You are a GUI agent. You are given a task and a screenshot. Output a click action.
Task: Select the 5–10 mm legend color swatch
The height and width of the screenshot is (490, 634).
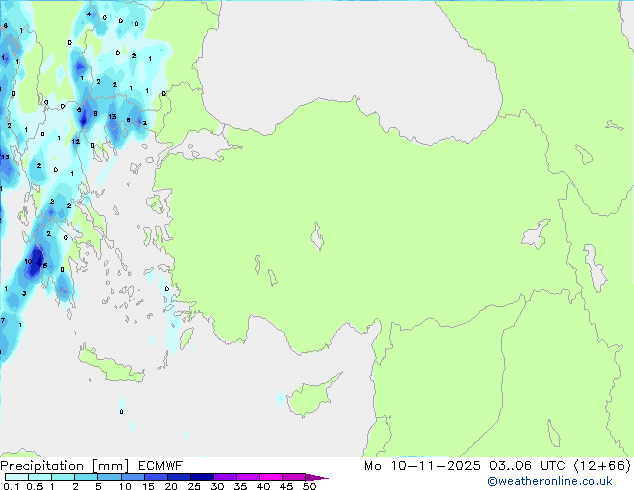click(109, 477)
